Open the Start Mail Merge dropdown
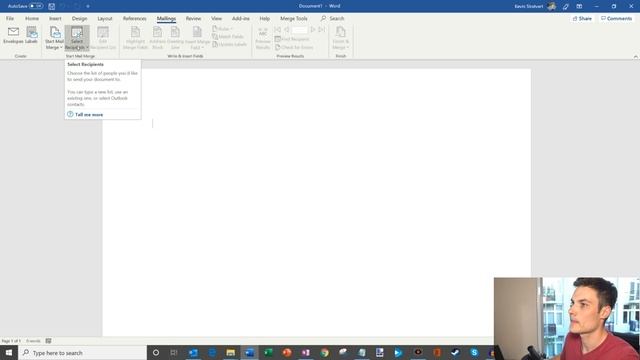 (54, 38)
